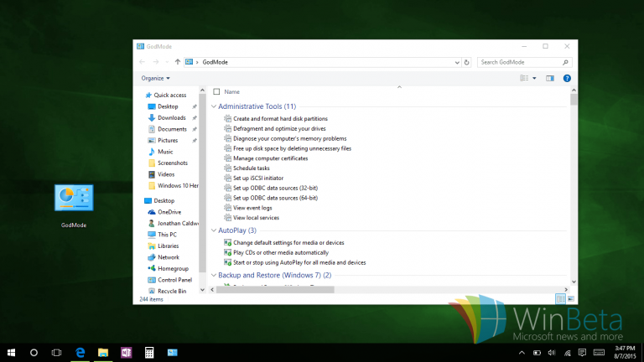Screen dimensions: 644x362
Task: Refresh the GodMode folder view
Action: [x=466, y=62]
